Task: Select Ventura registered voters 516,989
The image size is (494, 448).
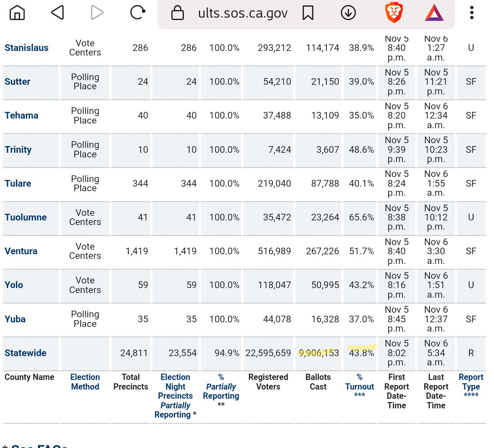Action: point(275,251)
